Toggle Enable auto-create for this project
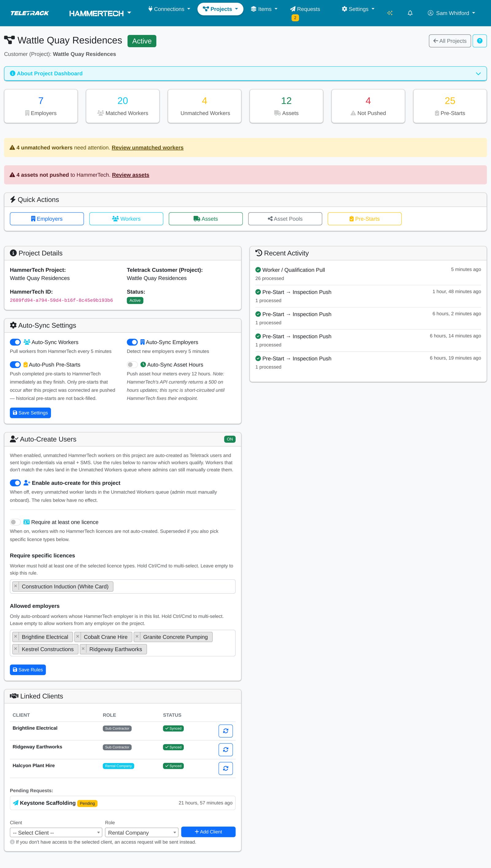Screen dimensions: 491x868 pos(15,483)
